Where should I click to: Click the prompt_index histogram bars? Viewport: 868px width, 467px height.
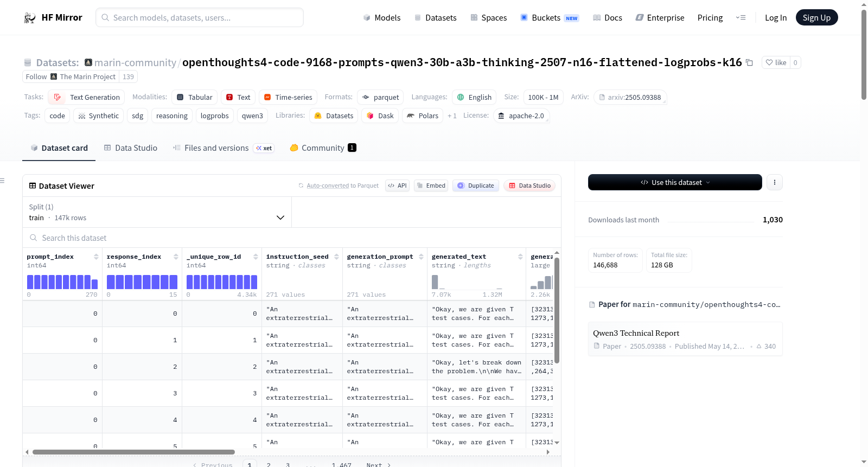pos(62,282)
